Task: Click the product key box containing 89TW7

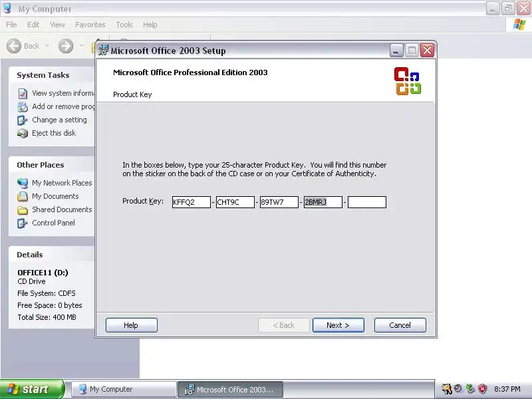Action: [279, 202]
